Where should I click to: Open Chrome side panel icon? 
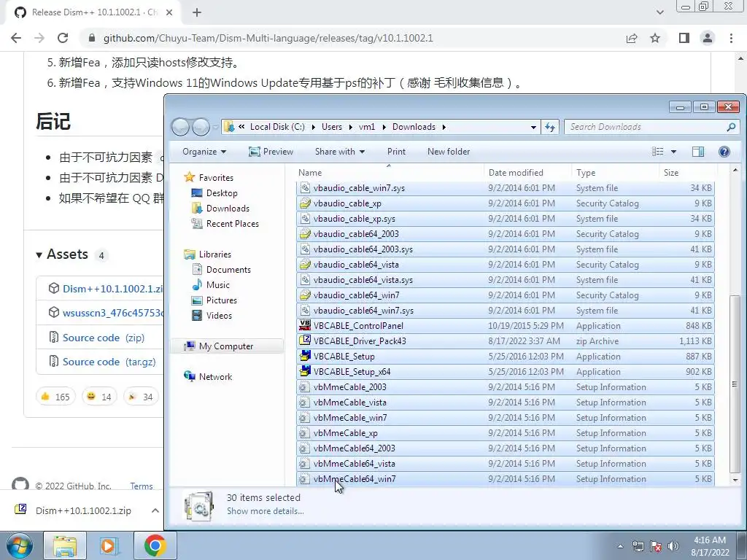pos(684,38)
